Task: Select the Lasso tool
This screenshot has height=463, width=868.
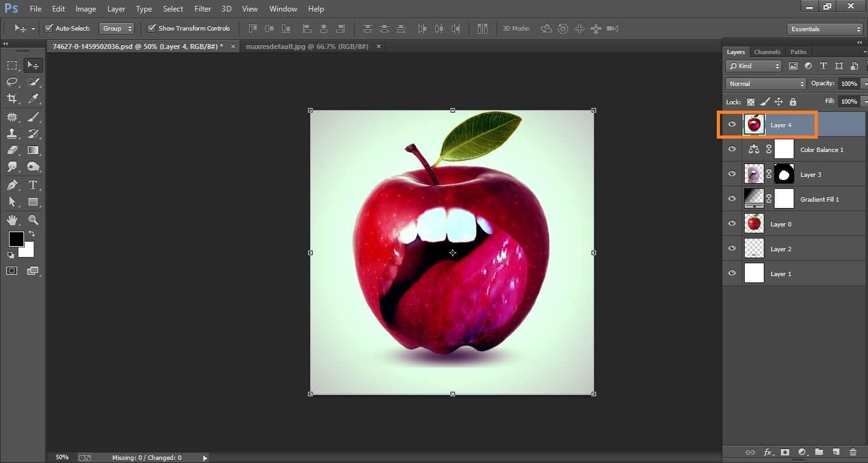Action: 11,81
